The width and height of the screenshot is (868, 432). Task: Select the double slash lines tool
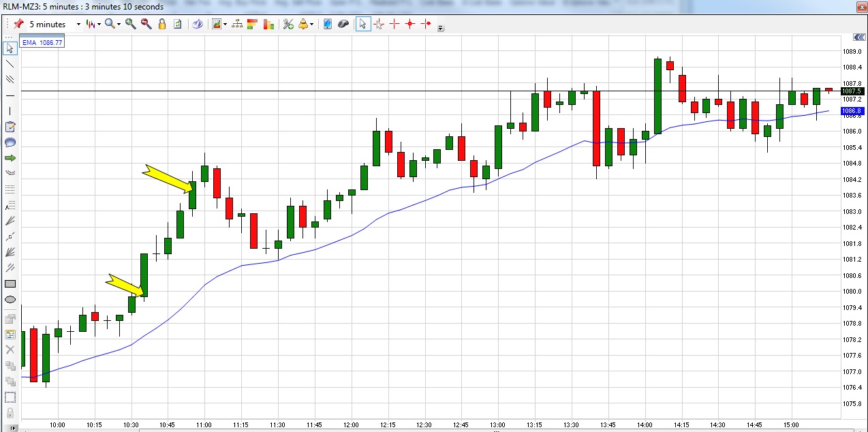(x=10, y=268)
